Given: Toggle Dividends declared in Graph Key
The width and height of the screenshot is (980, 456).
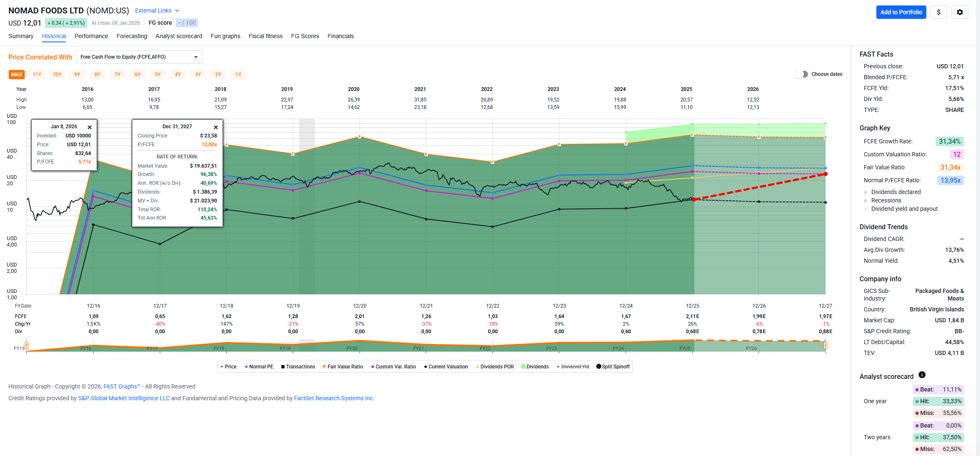Looking at the screenshot, I should (x=896, y=192).
